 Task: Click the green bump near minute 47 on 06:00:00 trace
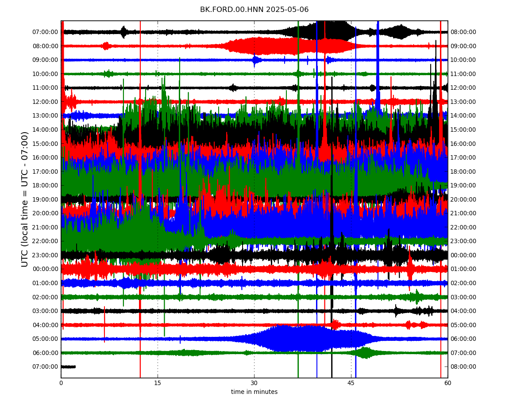coord(366,352)
